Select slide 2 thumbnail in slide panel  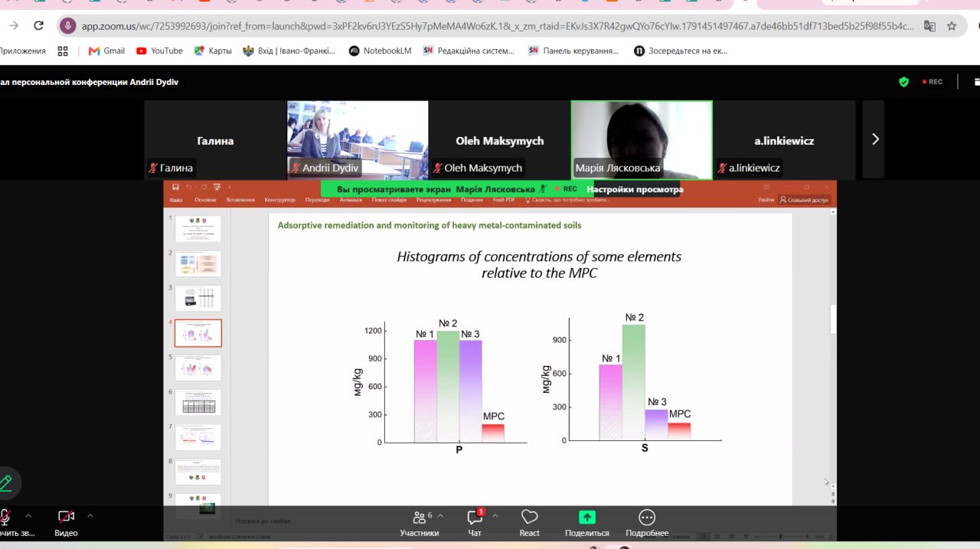tap(198, 263)
